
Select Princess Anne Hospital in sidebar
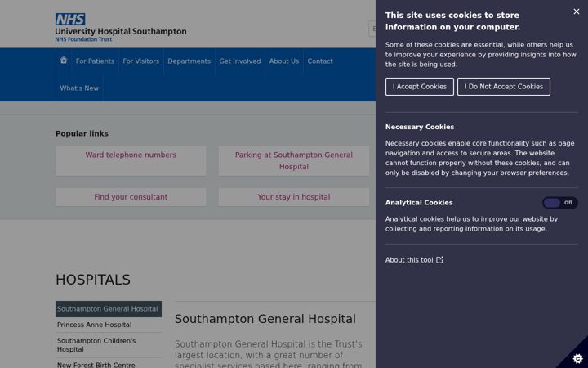[109, 325]
